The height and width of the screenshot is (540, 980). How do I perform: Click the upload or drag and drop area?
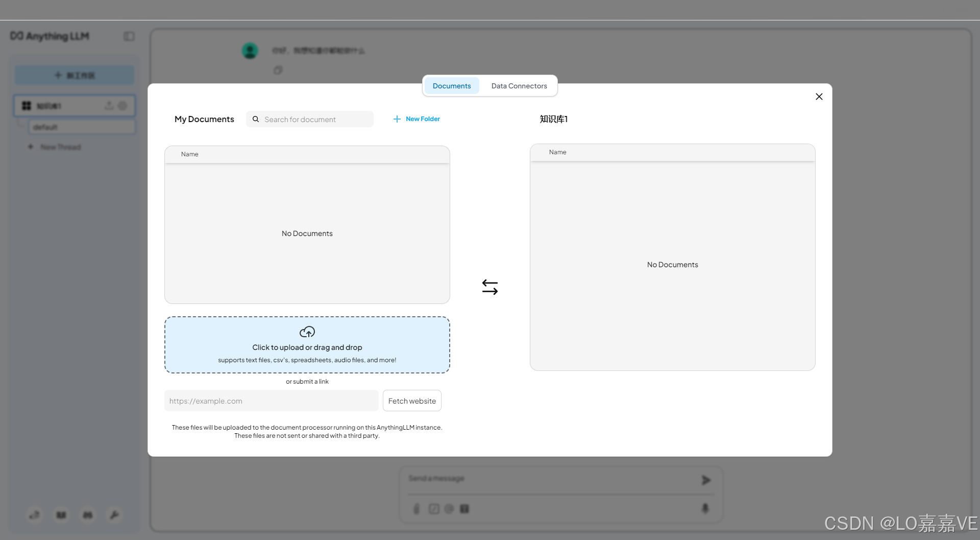[x=307, y=345]
